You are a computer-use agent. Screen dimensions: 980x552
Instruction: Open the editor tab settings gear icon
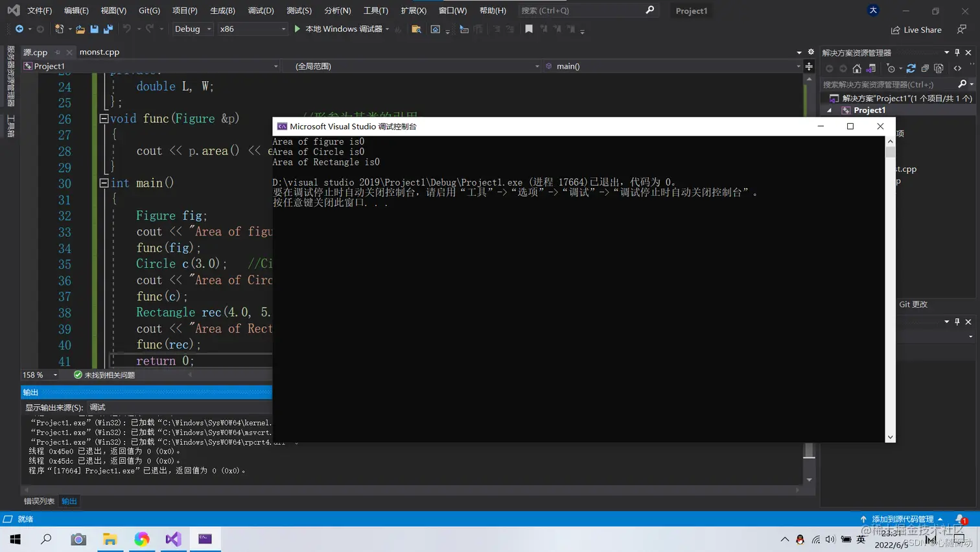coord(811,52)
